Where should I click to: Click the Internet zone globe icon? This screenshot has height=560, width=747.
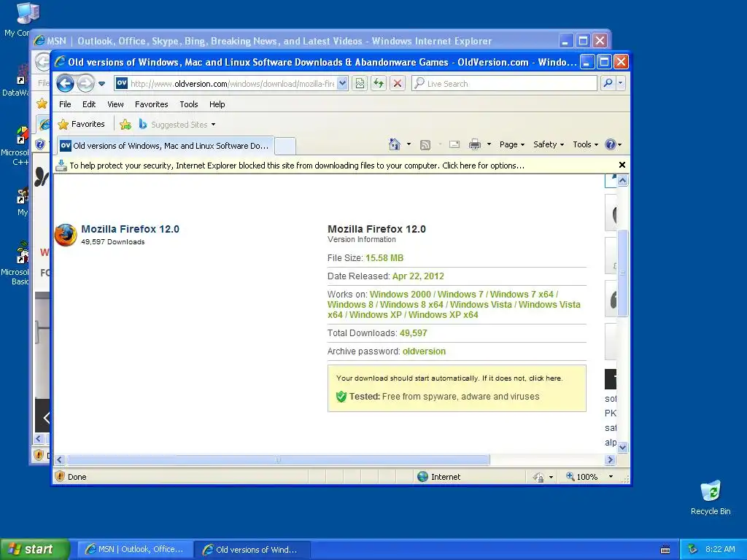click(422, 477)
